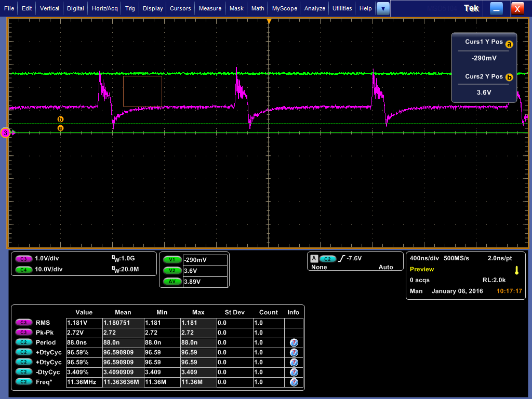
Task: Open the Measure menu
Action: pos(210,8)
